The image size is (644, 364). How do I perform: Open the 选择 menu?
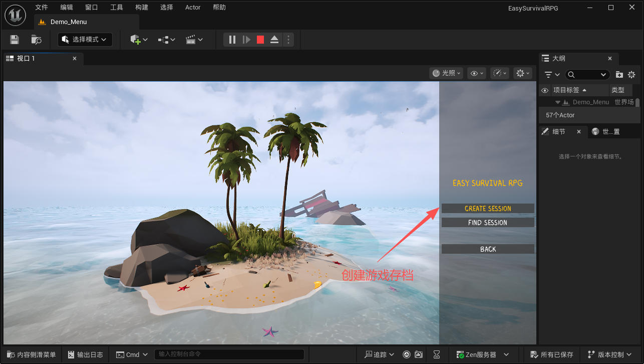(167, 8)
